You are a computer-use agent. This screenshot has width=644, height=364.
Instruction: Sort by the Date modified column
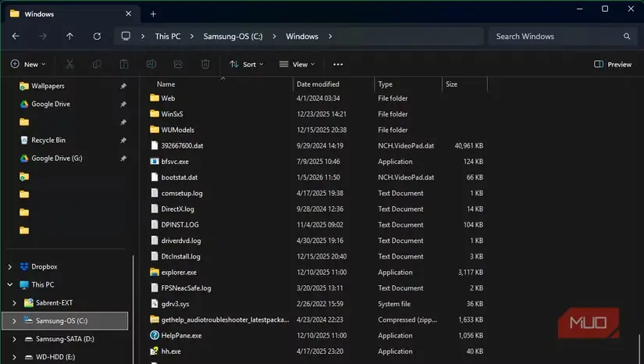tap(318, 84)
